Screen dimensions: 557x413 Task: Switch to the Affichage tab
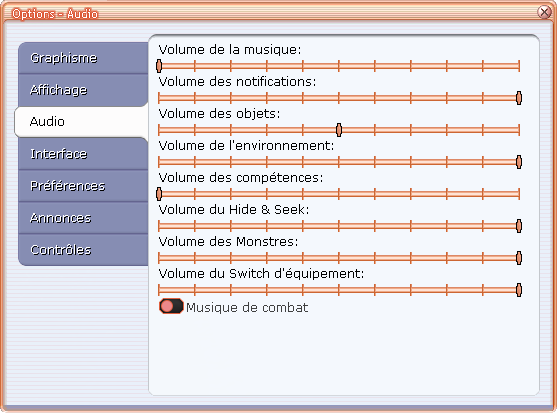tap(83, 90)
